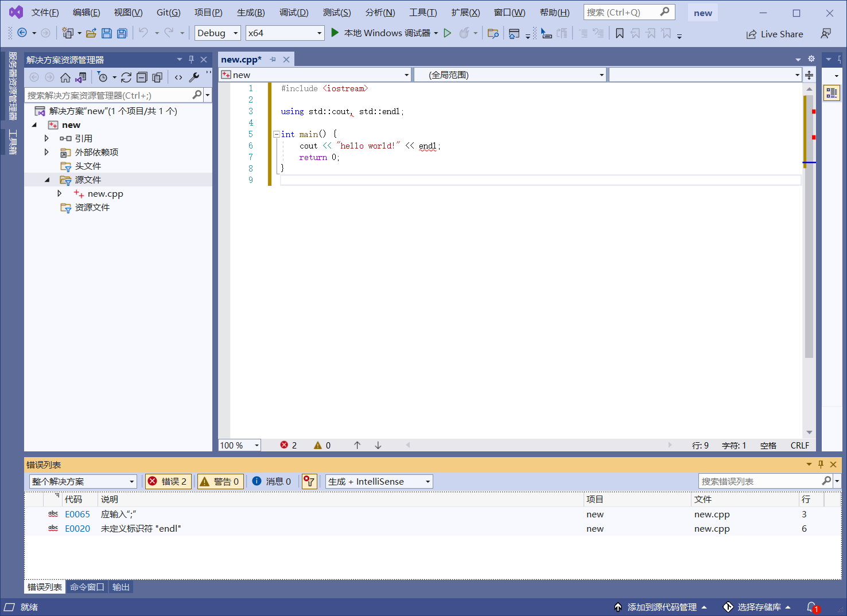Image resolution: width=847 pixels, height=616 pixels.
Task: Switch to the 输出 tab
Action: [x=121, y=587]
